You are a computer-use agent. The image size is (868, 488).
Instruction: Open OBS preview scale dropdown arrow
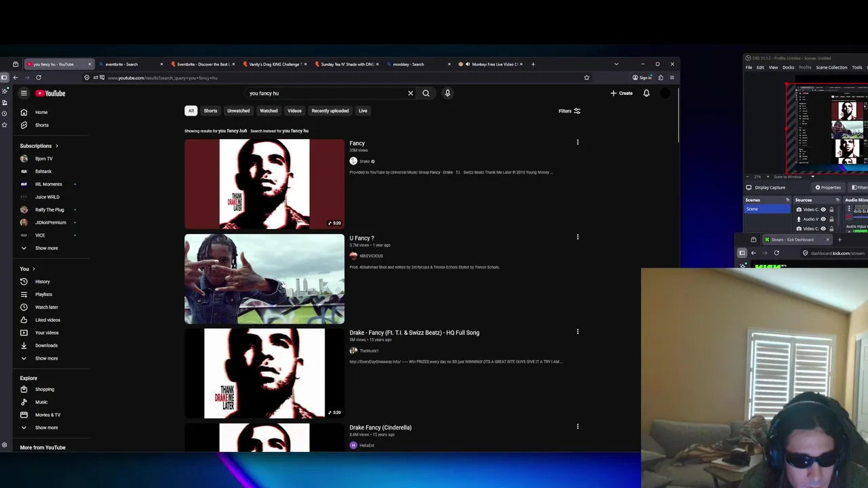coord(812,177)
